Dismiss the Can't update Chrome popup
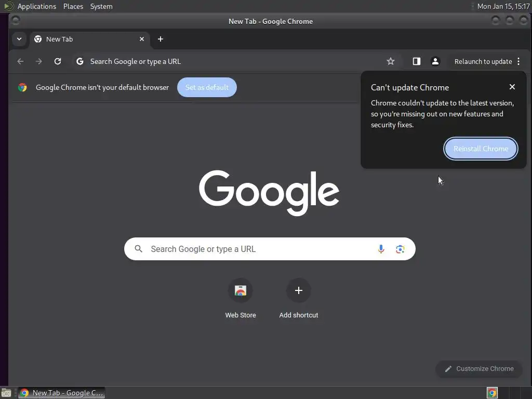The height and width of the screenshot is (399, 532). [512, 87]
